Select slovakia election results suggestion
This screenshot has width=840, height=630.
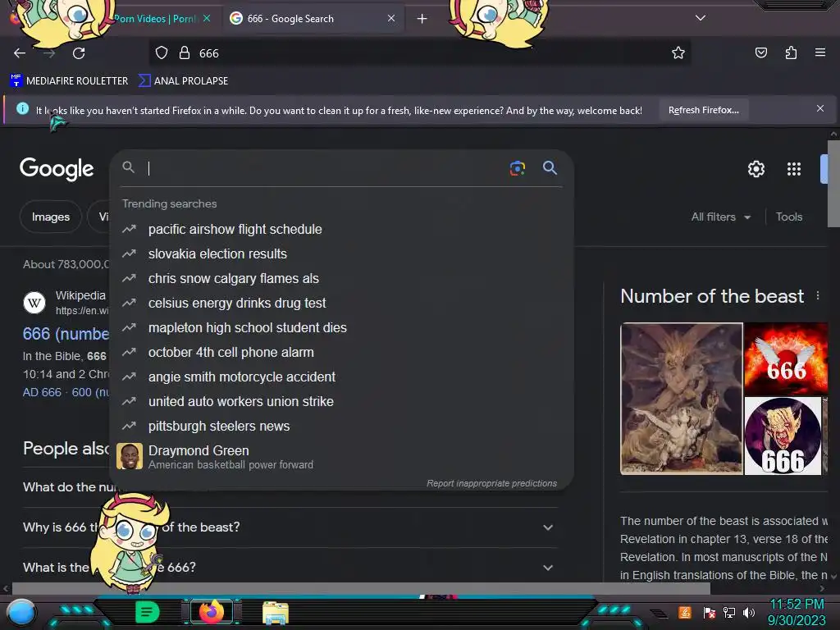pos(341,254)
